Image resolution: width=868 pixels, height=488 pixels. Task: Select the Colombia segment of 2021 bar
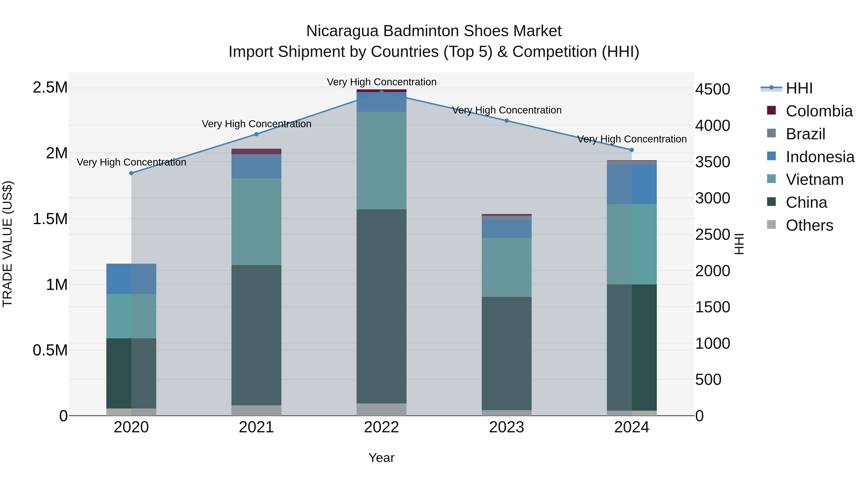click(x=257, y=152)
